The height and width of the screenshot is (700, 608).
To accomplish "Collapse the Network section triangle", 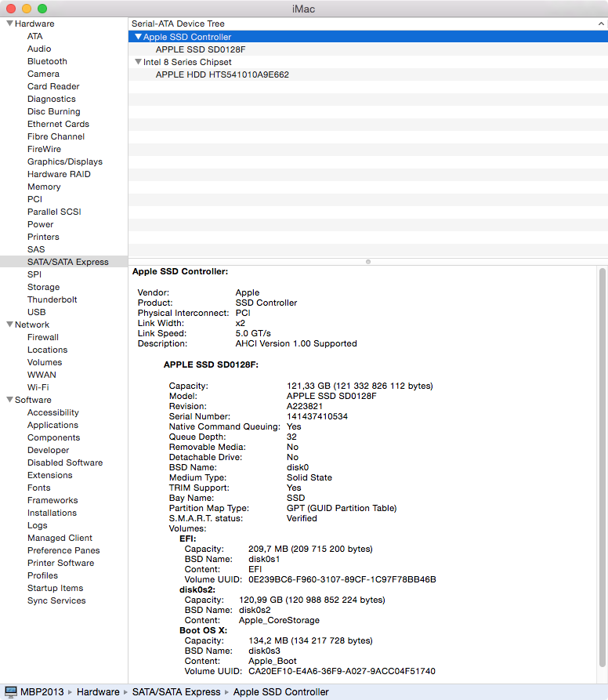I will (9, 325).
